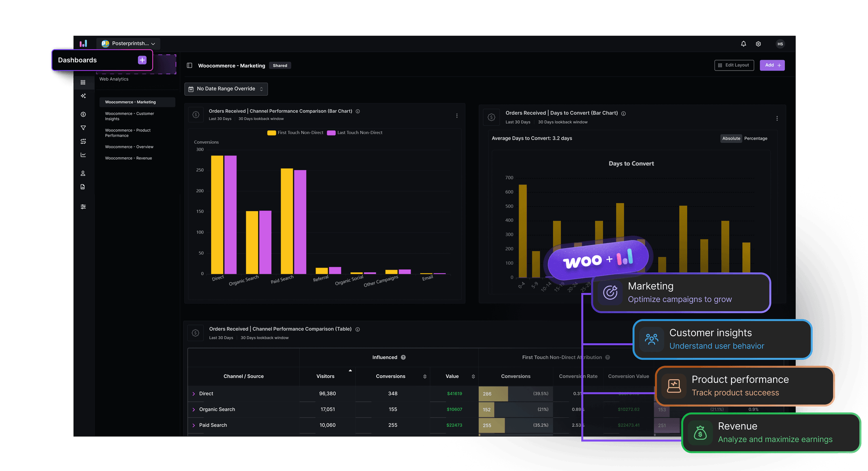
Task: Open the flows sidebar icon
Action: point(83,141)
